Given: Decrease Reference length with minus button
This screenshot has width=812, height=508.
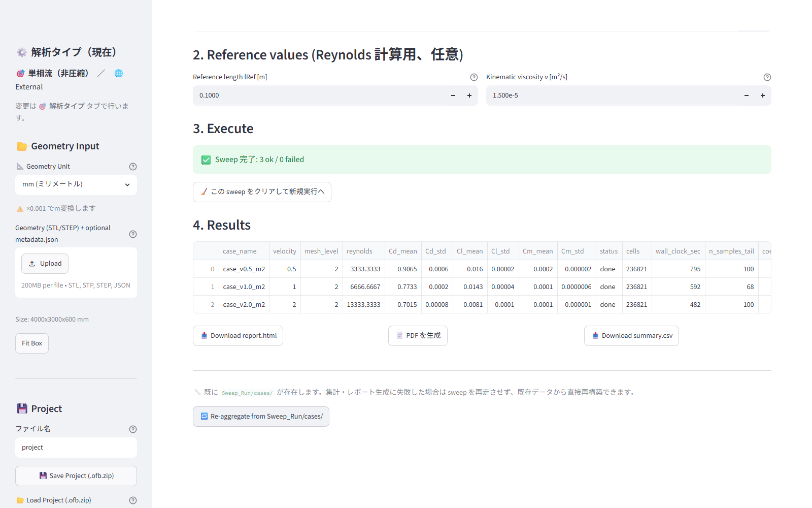Looking at the screenshot, I should 453,96.
